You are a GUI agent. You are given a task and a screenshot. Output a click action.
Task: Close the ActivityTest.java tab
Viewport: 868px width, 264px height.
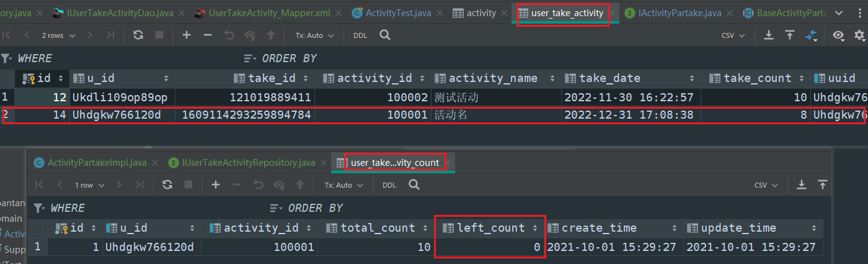point(436,12)
